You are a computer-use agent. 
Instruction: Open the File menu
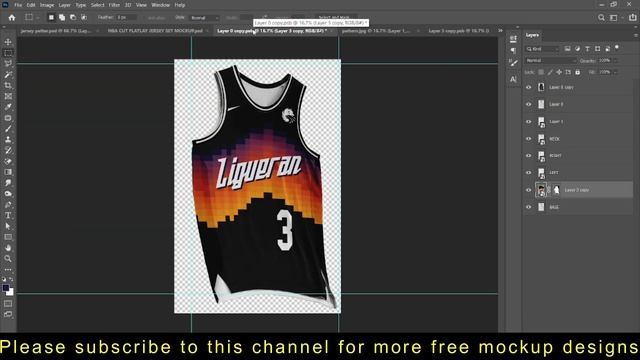(18, 5)
